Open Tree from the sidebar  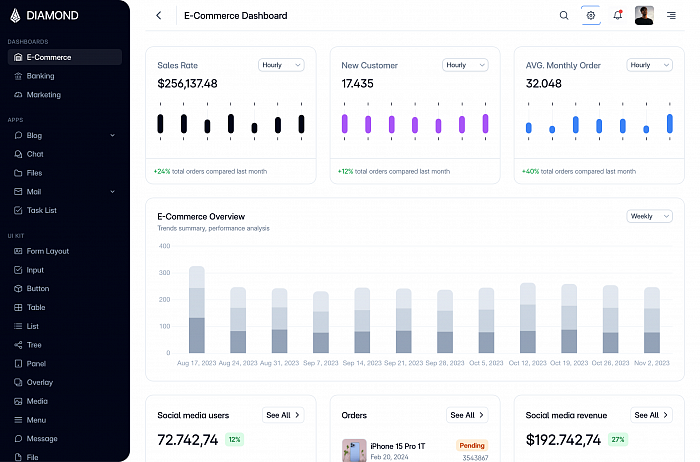coord(65,345)
